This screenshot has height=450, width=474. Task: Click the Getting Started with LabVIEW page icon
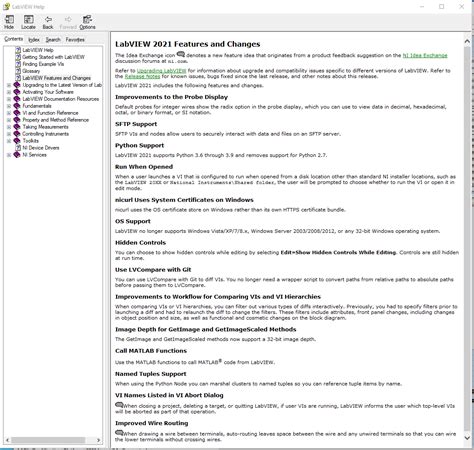pos(18,57)
